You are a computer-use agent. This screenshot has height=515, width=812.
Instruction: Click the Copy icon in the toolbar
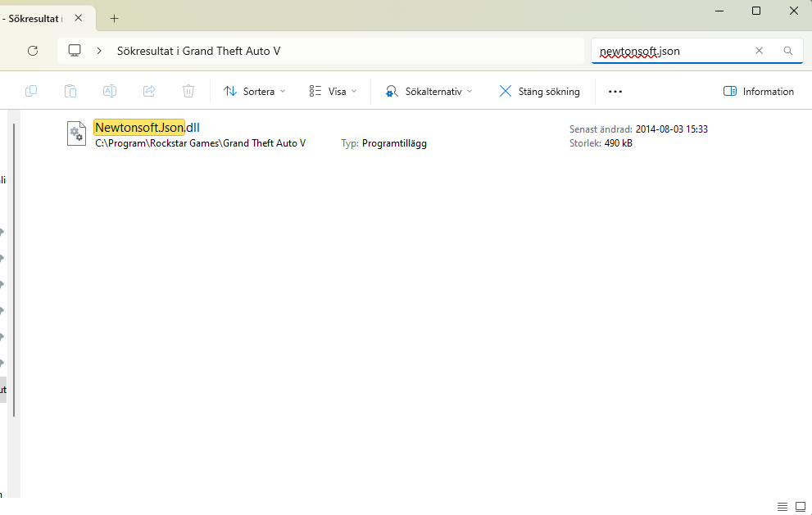click(x=31, y=92)
